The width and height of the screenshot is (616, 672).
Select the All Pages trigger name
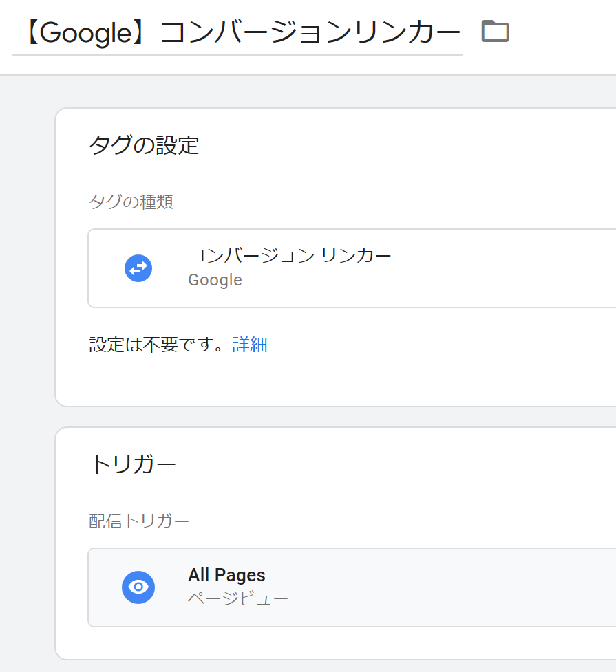pyautogui.click(x=226, y=575)
